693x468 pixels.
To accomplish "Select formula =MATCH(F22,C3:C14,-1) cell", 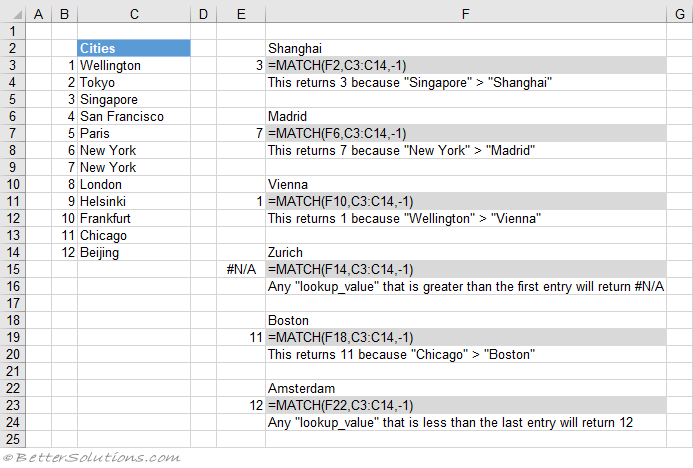I will click(466, 406).
